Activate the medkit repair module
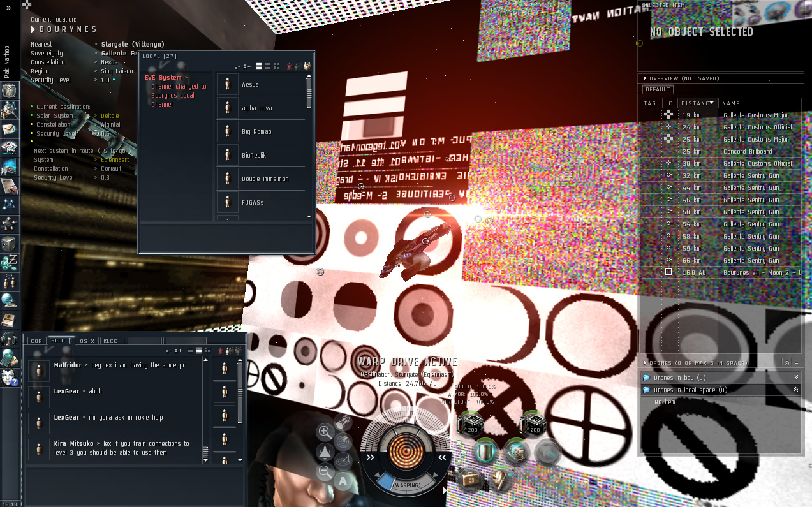 [x=469, y=479]
